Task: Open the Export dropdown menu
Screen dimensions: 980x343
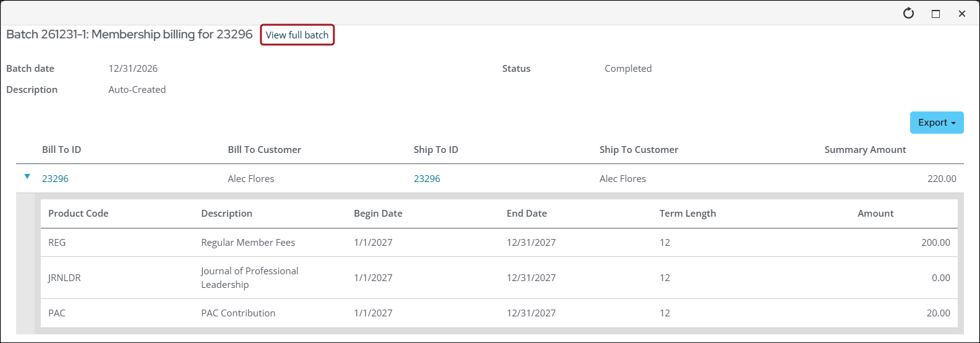Action: pos(936,123)
